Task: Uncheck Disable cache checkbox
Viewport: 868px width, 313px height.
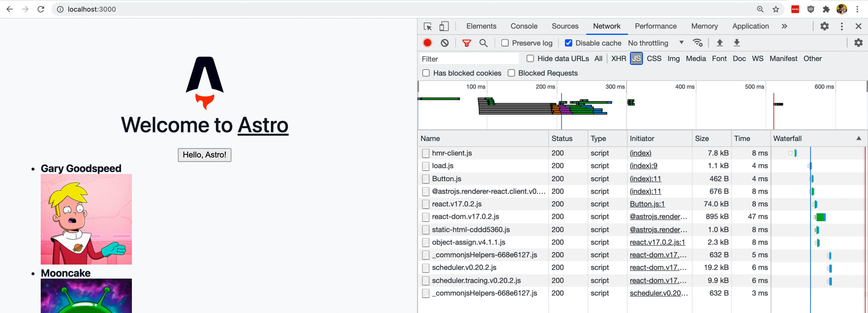Action: (x=569, y=43)
